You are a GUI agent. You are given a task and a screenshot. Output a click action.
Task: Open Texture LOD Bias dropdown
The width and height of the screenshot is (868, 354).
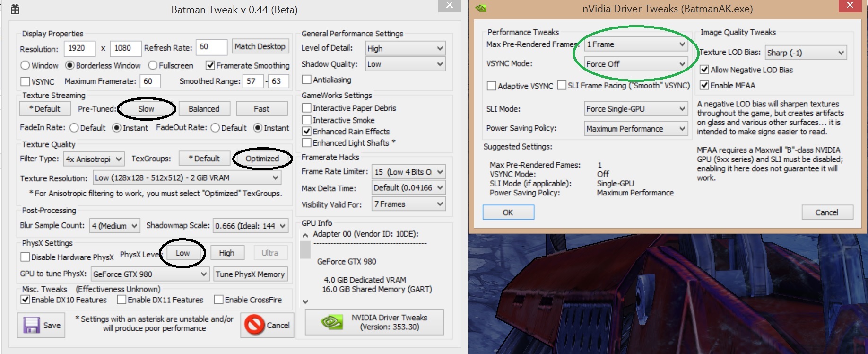click(x=806, y=53)
